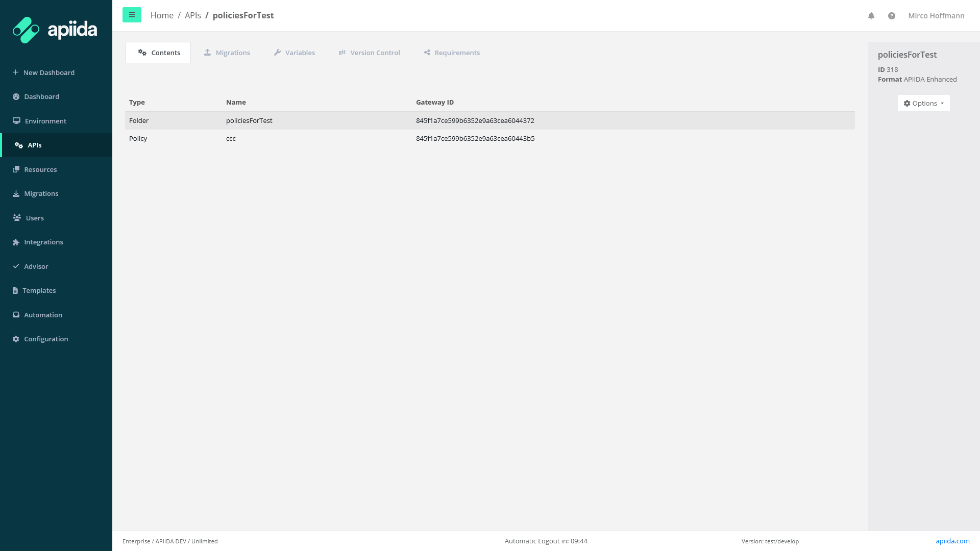Go to Environment in the sidebar
Viewport: 980px width, 551px height.
45,121
